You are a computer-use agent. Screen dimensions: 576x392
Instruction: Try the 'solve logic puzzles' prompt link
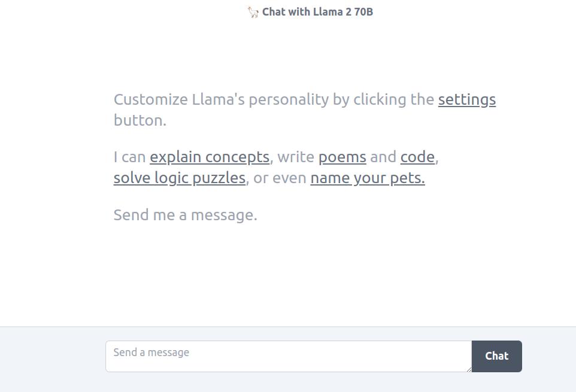[180, 178]
